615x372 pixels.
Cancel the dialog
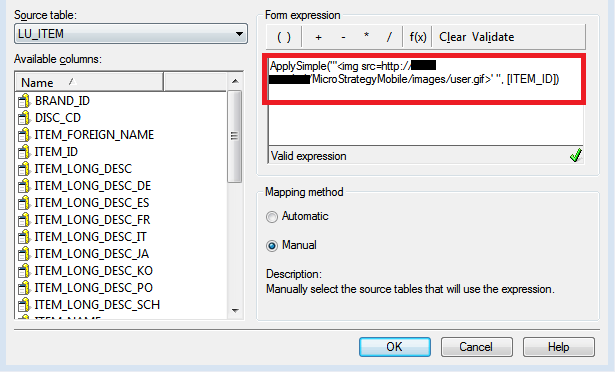click(477, 347)
